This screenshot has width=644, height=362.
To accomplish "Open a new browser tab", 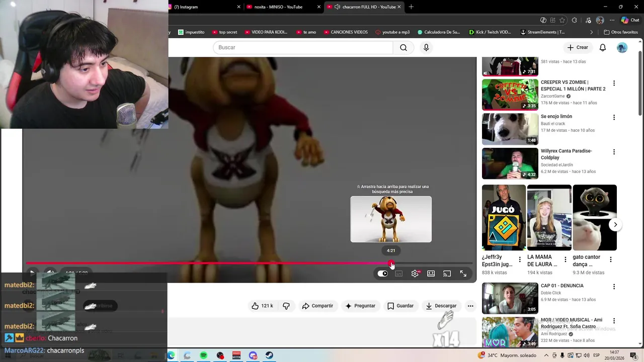I will coord(411,7).
